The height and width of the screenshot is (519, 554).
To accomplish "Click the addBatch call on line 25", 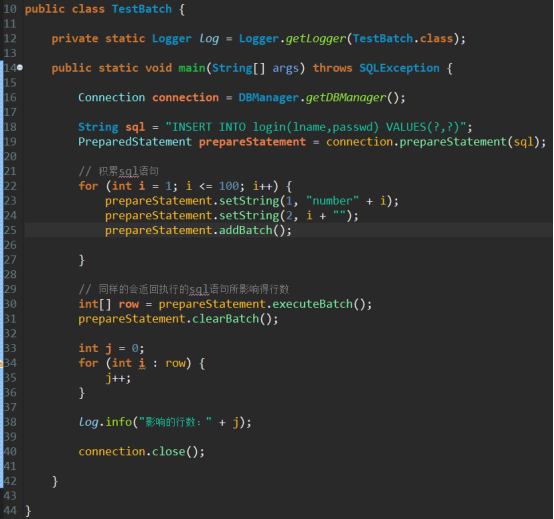I will point(246,230).
